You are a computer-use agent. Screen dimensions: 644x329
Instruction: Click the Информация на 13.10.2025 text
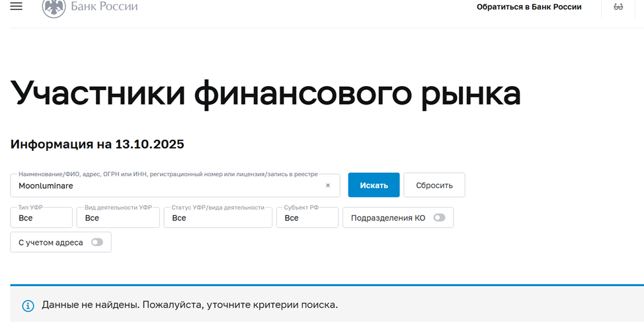(x=97, y=144)
